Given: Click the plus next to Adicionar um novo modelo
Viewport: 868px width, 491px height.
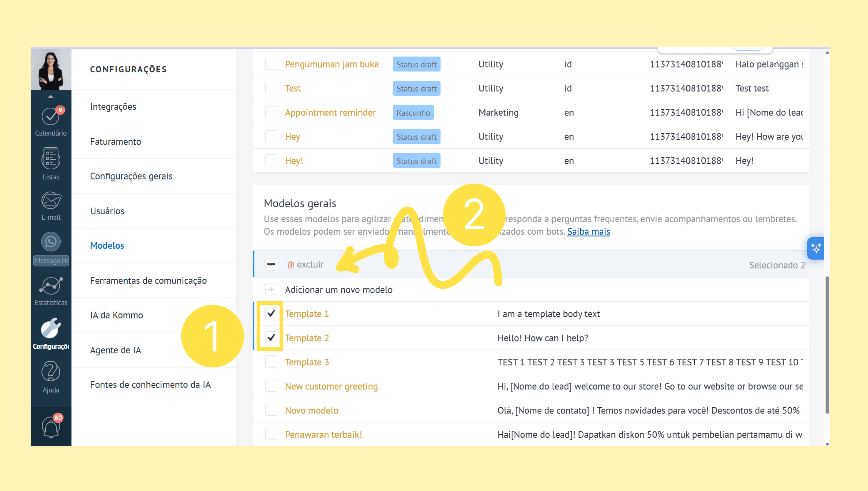Looking at the screenshot, I should [x=271, y=290].
